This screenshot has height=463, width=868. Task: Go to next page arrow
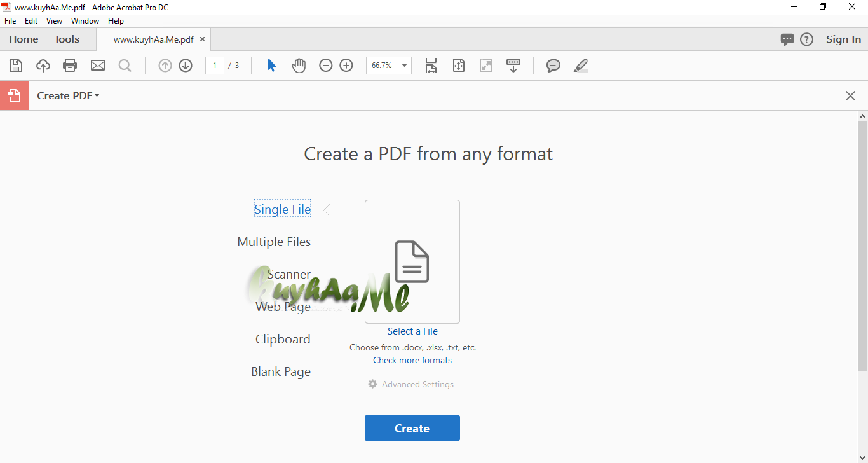click(x=186, y=66)
